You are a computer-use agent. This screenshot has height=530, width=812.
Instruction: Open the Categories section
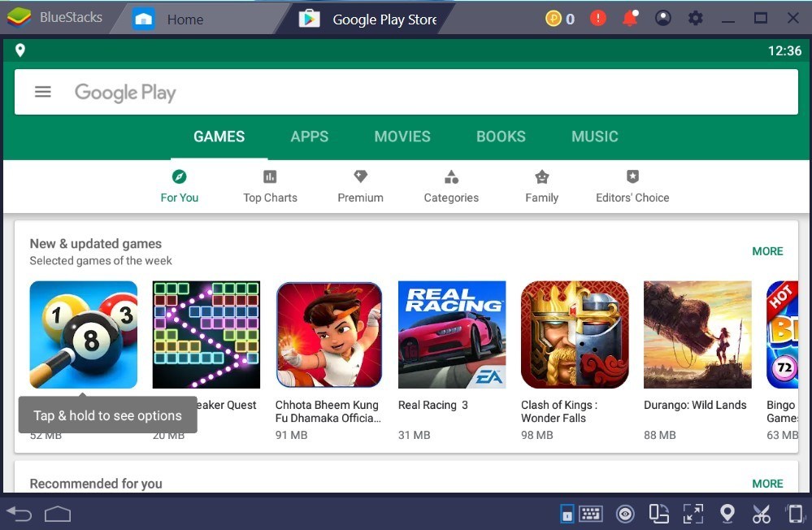451,186
